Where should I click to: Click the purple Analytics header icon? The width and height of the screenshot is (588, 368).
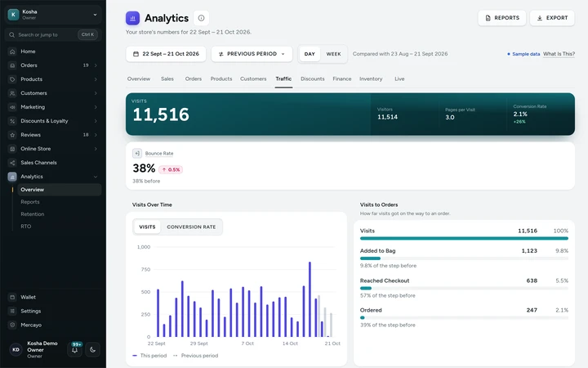tap(133, 18)
